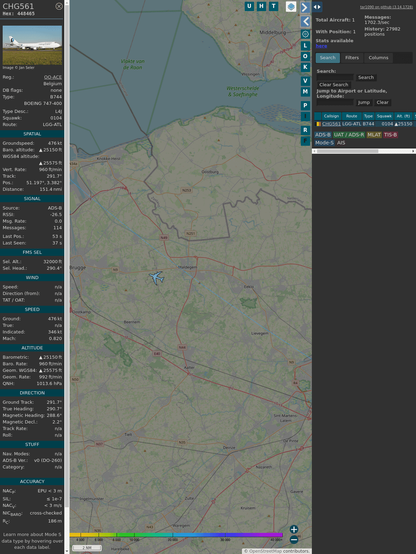The width and height of the screenshot is (416, 554).
Task: Select the aircraft icon on the map
Action: tap(156, 278)
